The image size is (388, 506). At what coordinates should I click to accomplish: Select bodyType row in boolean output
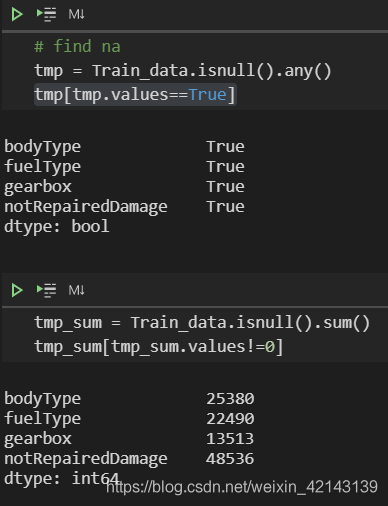[124, 147]
